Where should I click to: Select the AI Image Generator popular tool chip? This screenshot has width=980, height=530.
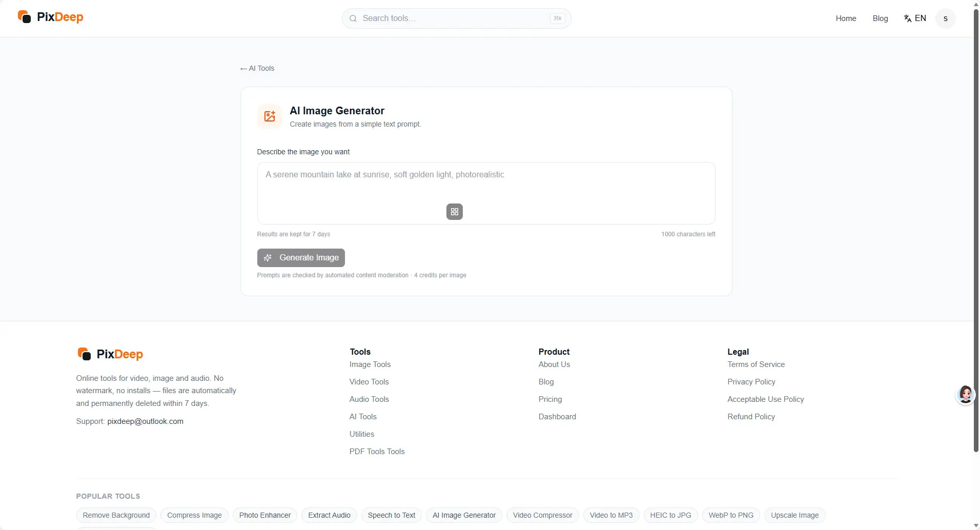464,515
